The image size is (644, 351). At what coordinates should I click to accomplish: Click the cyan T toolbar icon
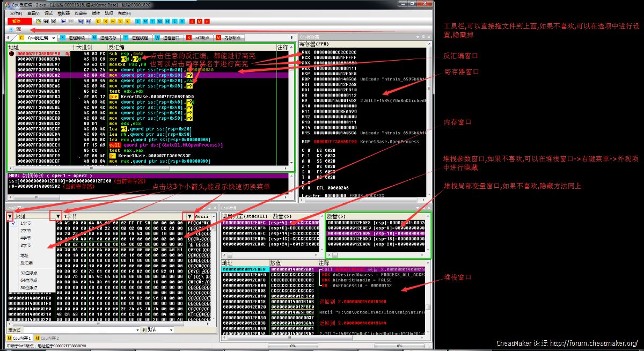(x=152, y=21)
